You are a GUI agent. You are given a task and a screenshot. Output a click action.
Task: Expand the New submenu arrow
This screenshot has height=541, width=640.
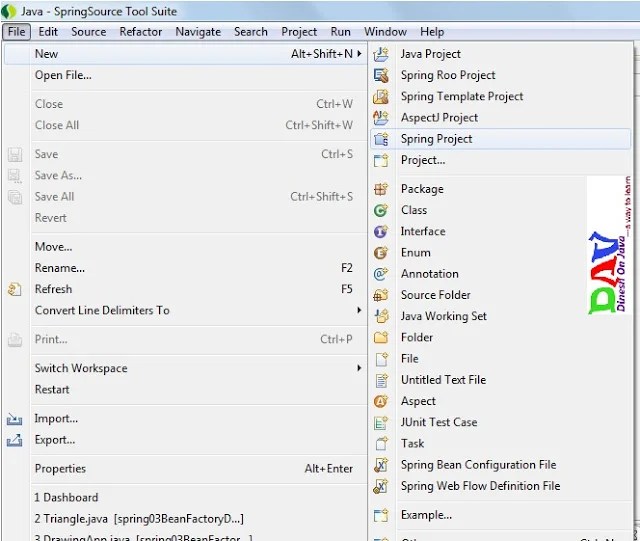tap(359, 53)
